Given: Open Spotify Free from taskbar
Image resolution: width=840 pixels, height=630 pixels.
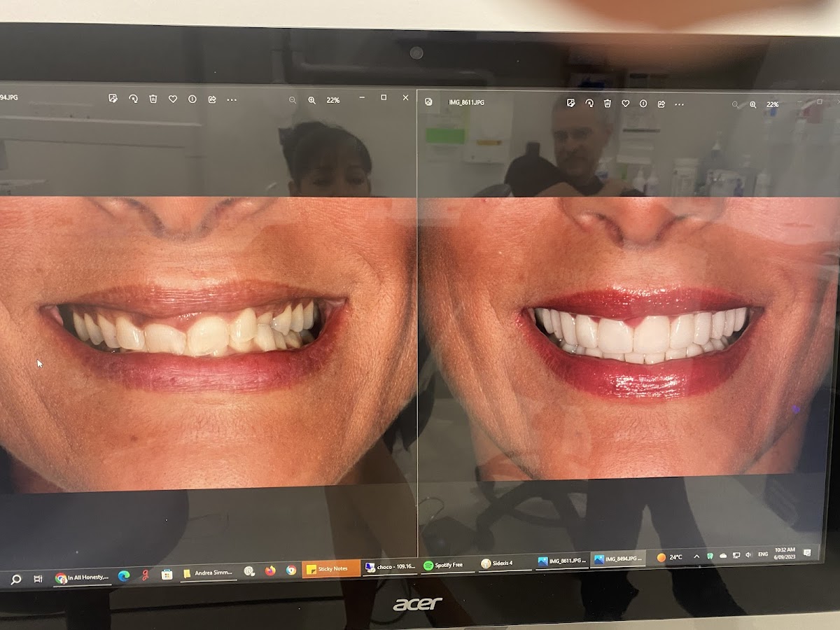Looking at the screenshot, I should (447, 565).
